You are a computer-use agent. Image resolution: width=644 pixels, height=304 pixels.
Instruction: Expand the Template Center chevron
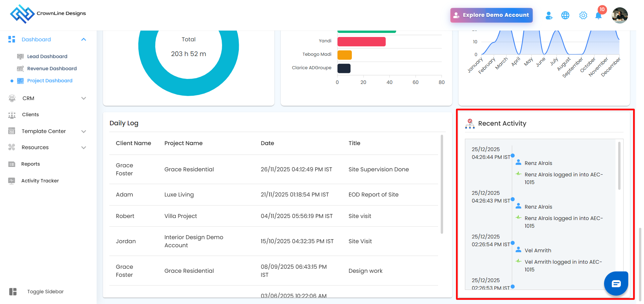[84, 131]
